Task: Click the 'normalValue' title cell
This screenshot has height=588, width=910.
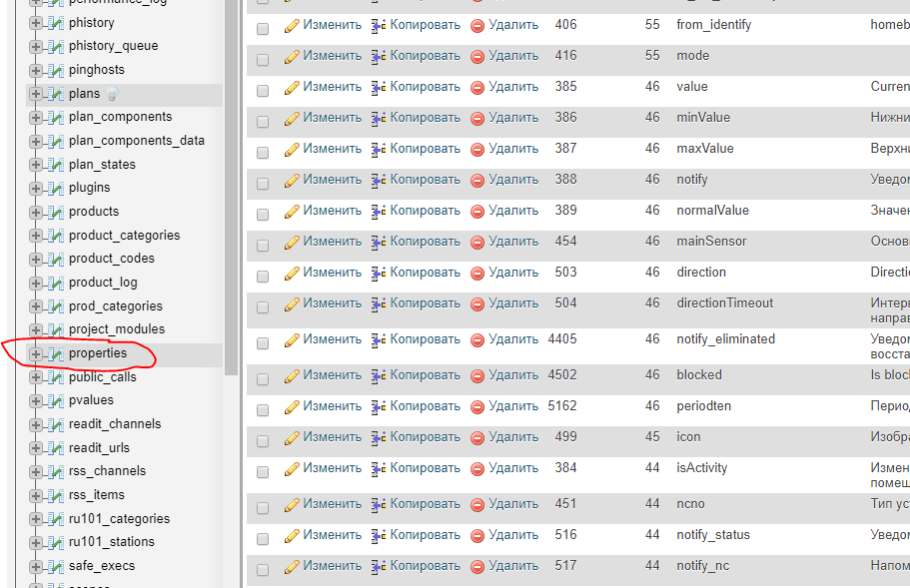Action: 712,211
